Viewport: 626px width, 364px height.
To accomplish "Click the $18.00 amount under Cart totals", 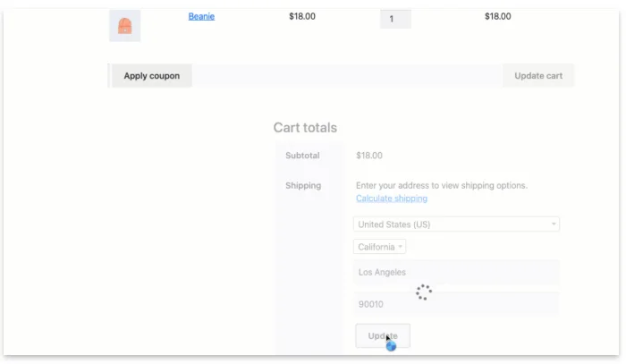I will pyautogui.click(x=369, y=156).
